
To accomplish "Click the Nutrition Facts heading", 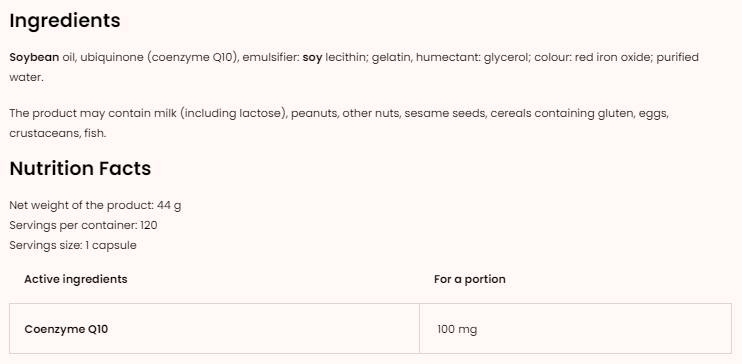I will (x=80, y=169).
